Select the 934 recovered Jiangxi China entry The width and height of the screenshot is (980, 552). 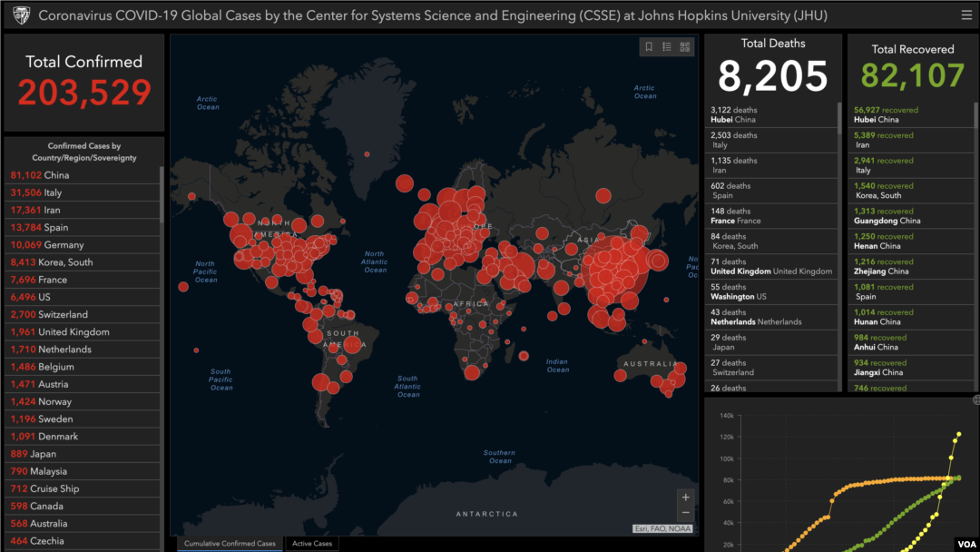[911, 368]
